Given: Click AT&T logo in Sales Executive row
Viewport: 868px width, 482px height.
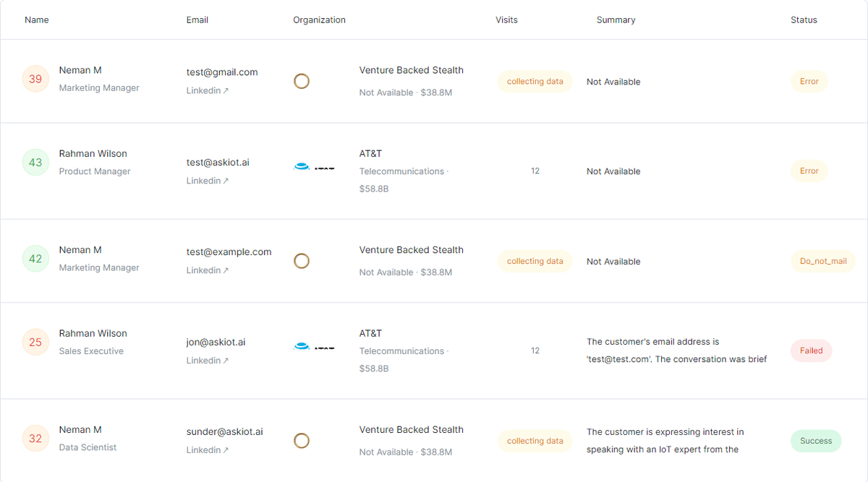Looking at the screenshot, I should [313, 347].
